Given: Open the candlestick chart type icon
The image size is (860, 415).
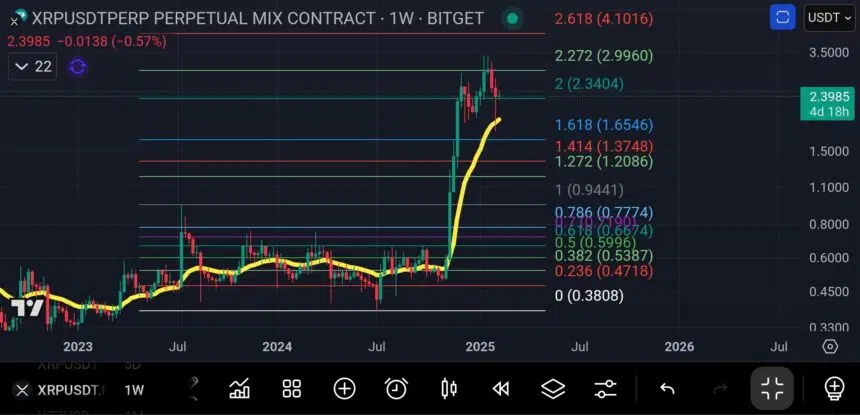Looking at the screenshot, I should pyautogui.click(x=449, y=389).
